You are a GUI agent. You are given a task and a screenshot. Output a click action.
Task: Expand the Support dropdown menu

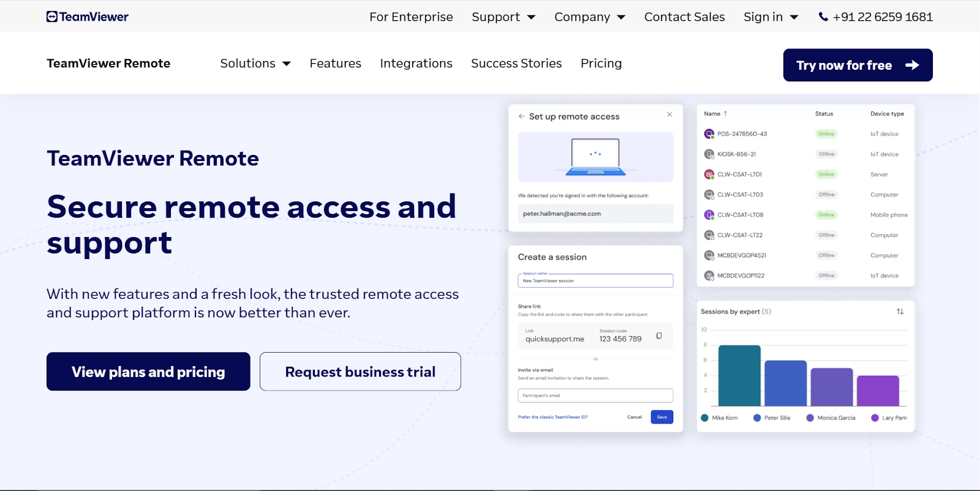pyautogui.click(x=503, y=17)
